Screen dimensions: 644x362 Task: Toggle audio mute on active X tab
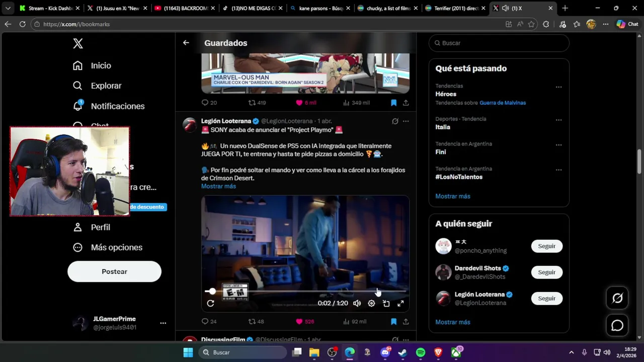tap(505, 8)
